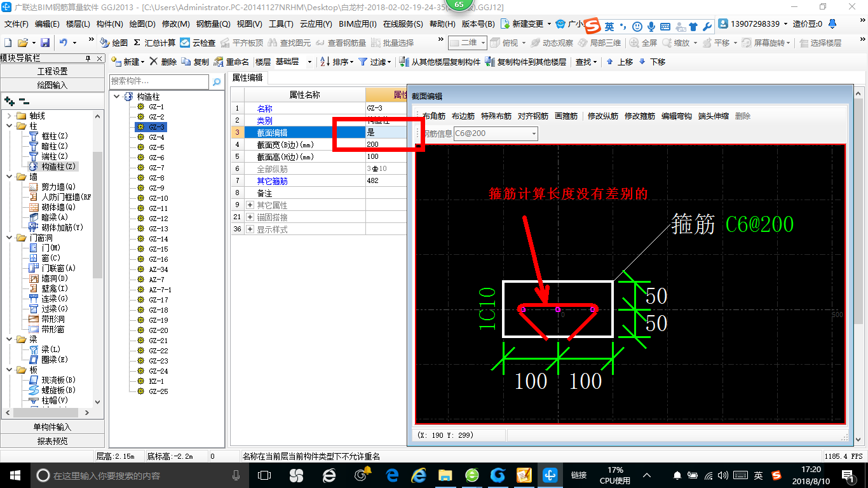Open the 排序 sort dropdown
This screenshot has height=488, width=868.
coord(336,62)
